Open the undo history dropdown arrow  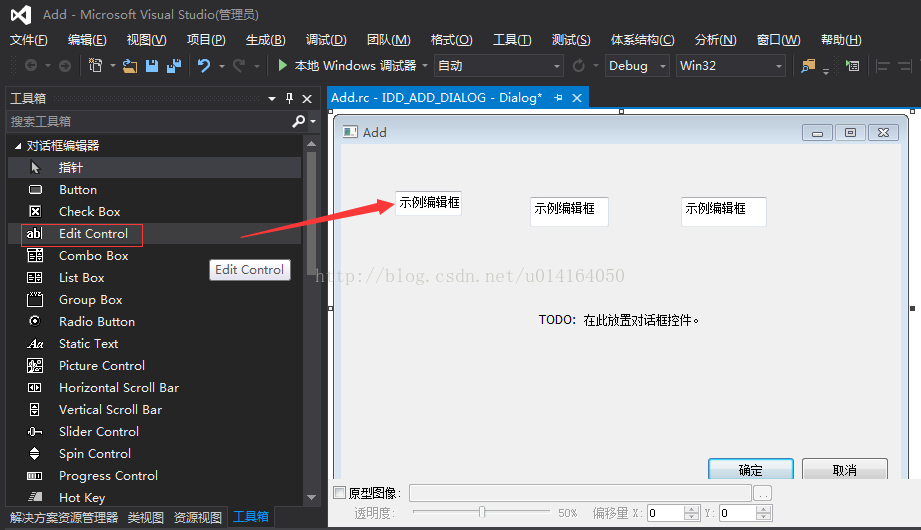point(221,66)
